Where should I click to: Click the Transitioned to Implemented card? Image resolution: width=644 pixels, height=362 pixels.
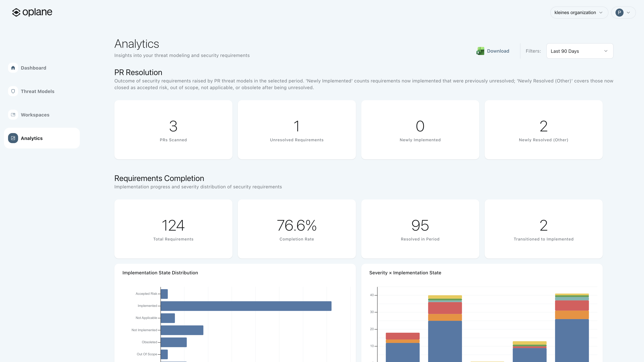[544, 229]
